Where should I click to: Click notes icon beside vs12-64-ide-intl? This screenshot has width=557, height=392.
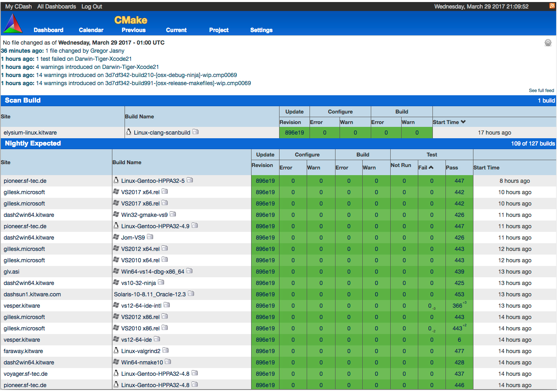[x=167, y=305]
